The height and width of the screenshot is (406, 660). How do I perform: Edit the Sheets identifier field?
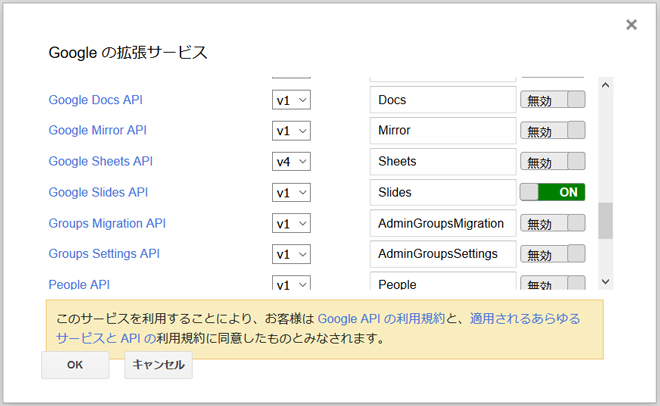pos(443,161)
